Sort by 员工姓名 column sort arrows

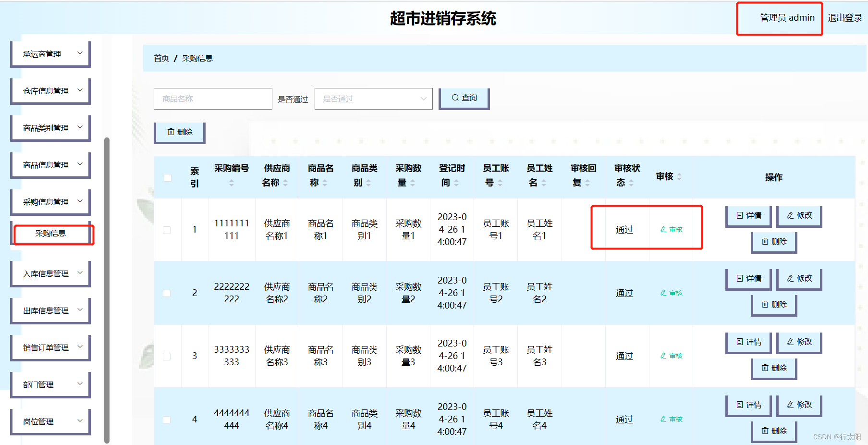coord(544,183)
